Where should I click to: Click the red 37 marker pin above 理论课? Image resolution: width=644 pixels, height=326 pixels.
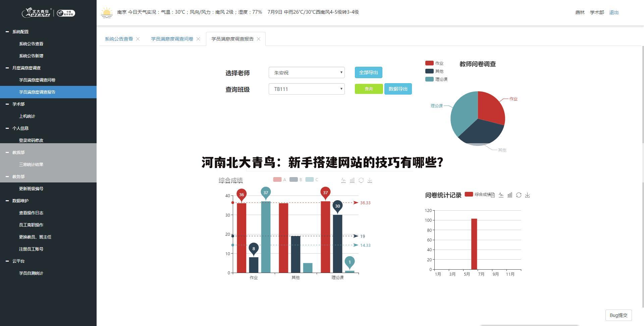(x=325, y=193)
